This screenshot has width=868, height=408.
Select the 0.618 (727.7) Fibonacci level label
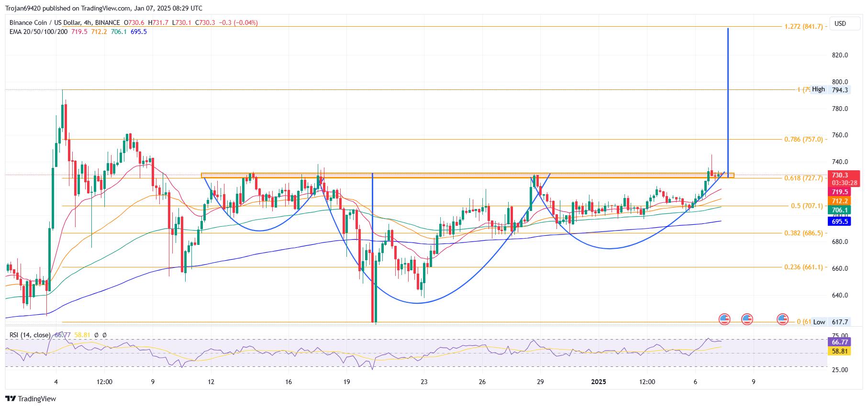[803, 178]
